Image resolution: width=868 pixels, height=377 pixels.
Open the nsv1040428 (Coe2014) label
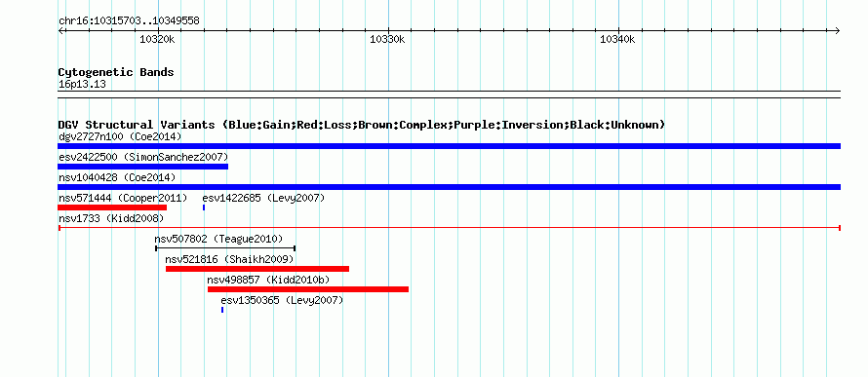pyautogui.click(x=117, y=177)
